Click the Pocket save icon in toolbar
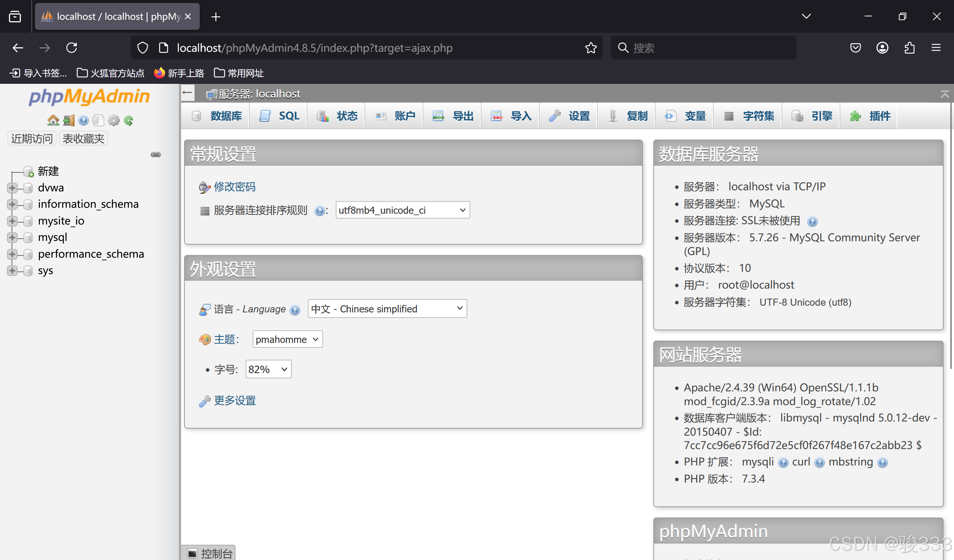 pyautogui.click(x=855, y=48)
